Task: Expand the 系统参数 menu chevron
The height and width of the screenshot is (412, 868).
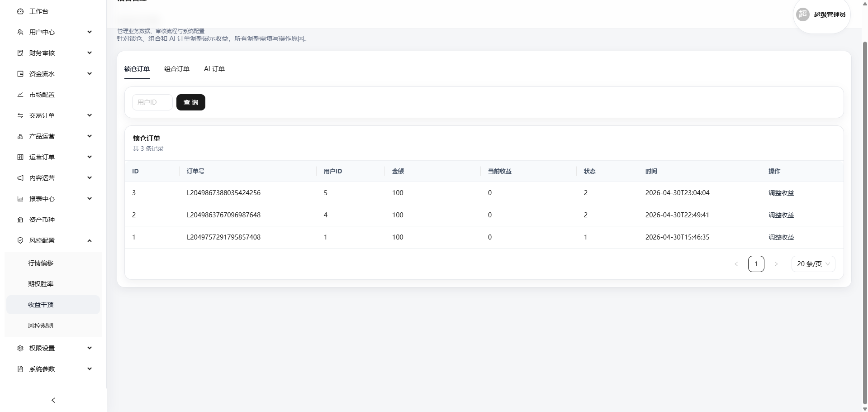Action: point(90,369)
